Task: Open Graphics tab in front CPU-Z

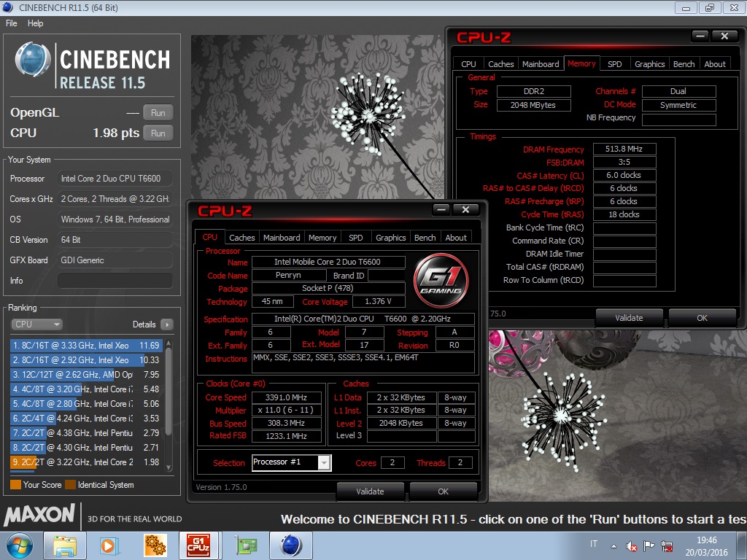Action: coord(391,238)
